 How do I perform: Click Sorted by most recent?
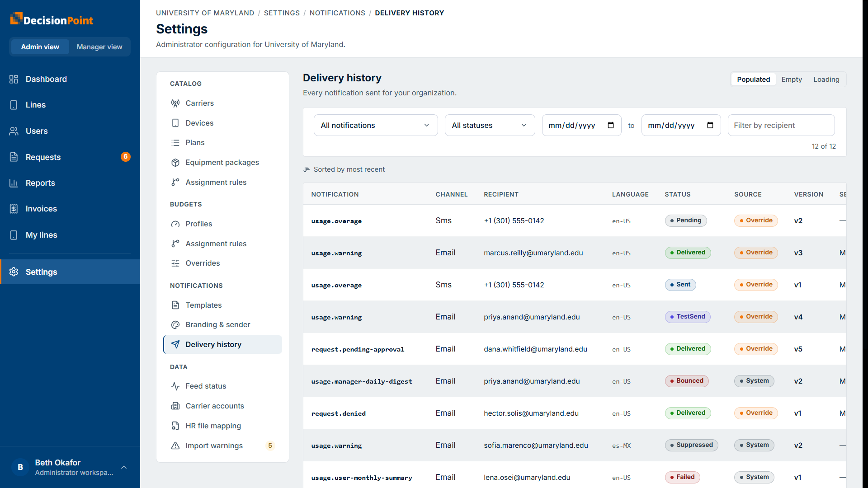click(x=344, y=169)
